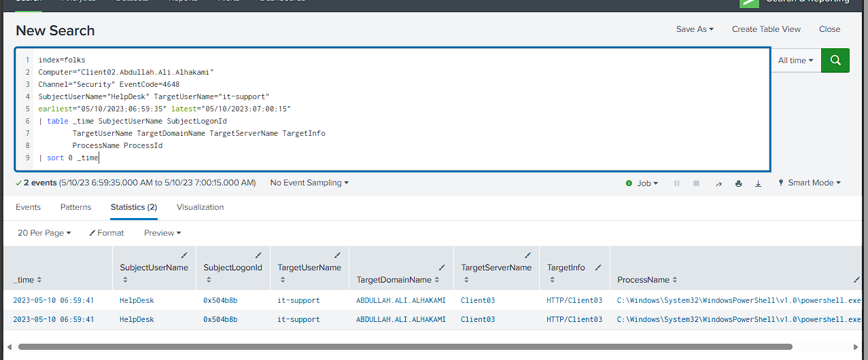Click the ProcessName ProcessId query line
This screenshot has height=360, width=868.
pyautogui.click(x=118, y=145)
